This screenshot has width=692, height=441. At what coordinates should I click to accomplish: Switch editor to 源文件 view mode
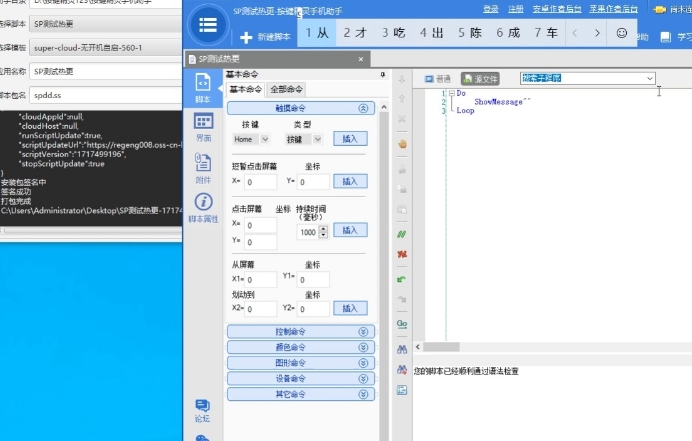(x=480, y=79)
